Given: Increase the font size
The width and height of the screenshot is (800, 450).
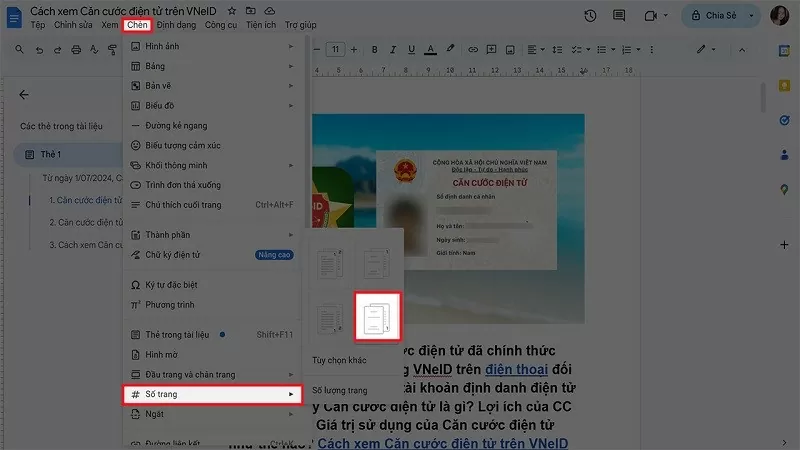Looking at the screenshot, I should 354,49.
